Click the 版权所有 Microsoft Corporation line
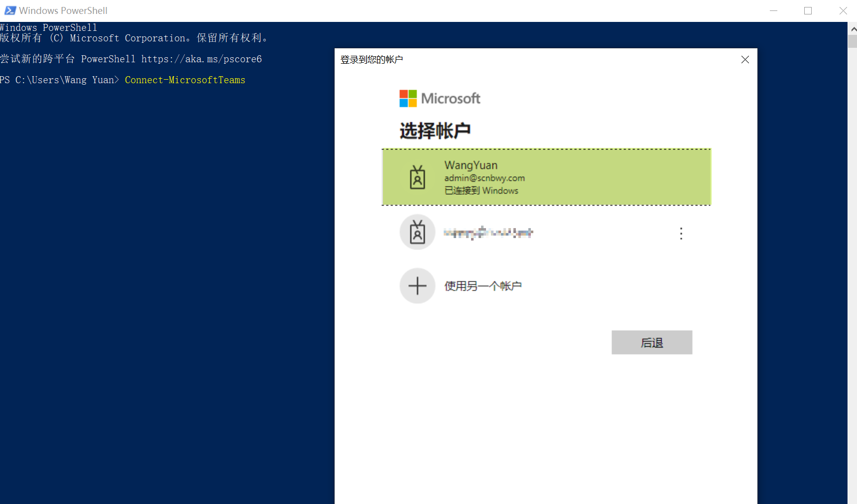 (x=134, y=38)
